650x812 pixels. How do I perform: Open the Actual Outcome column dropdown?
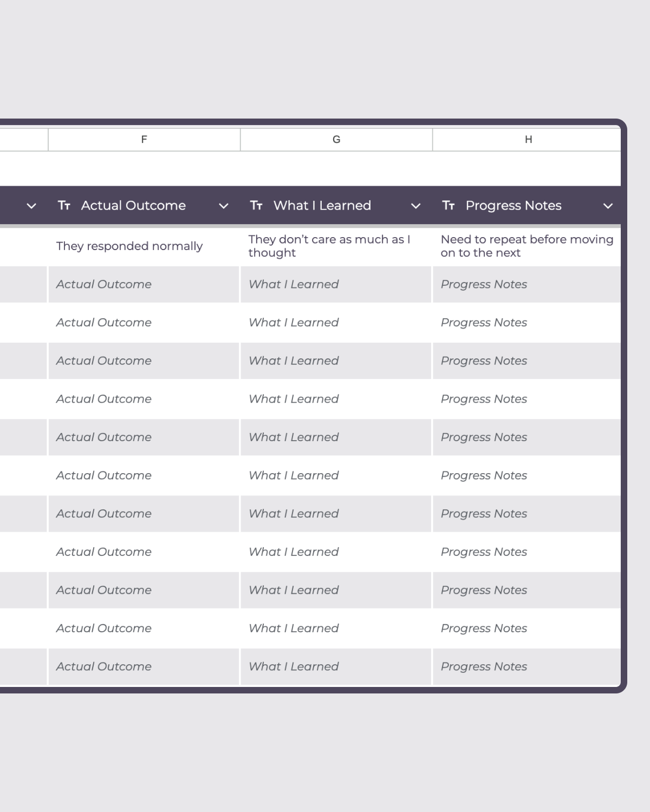click(223, 206)
